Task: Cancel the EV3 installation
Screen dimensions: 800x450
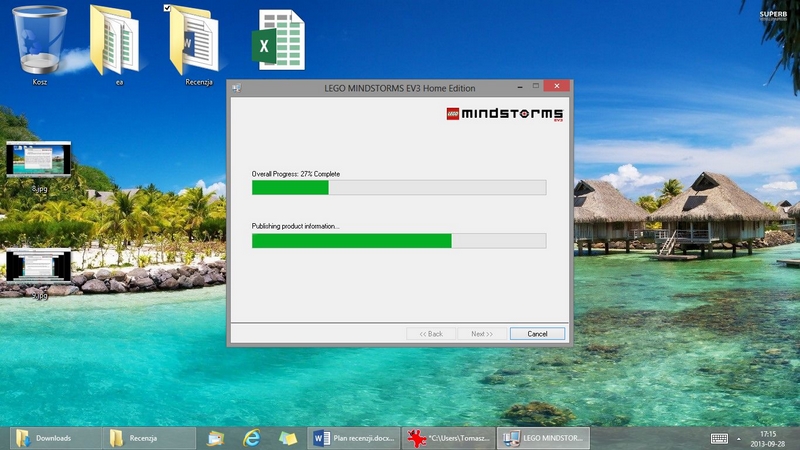Action: tap(537, 334)
